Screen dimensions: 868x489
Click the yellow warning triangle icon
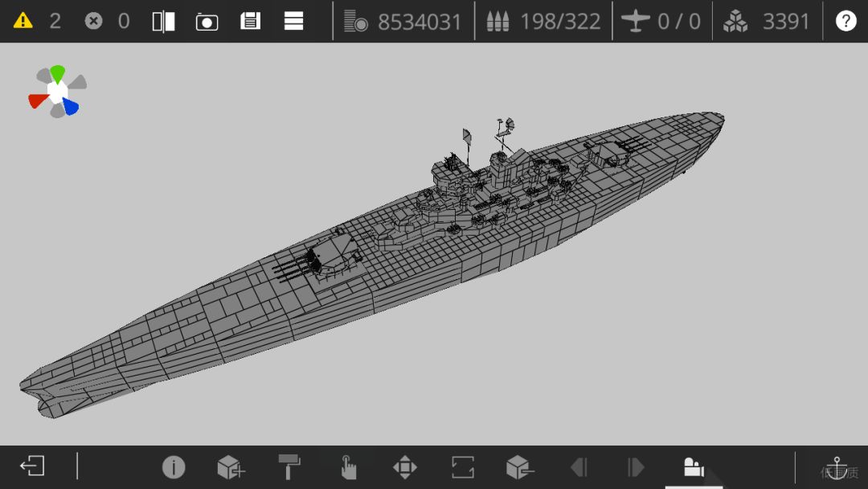23,21
